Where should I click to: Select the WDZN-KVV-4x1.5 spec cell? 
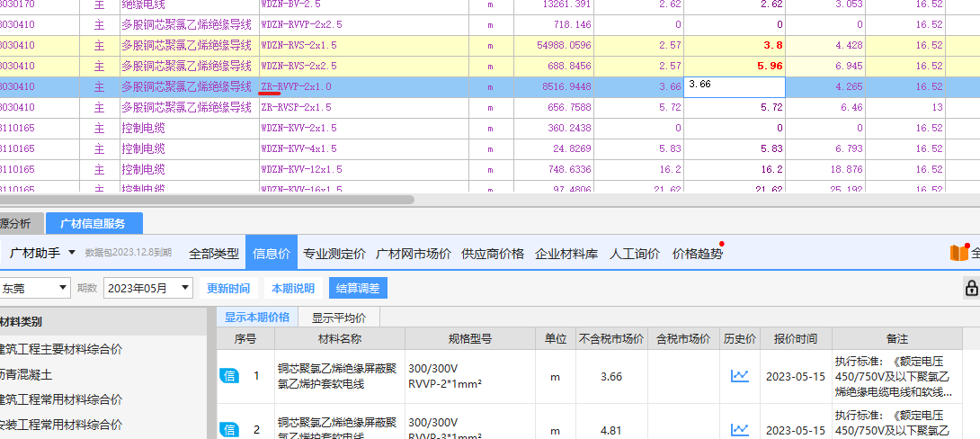pos(364,148)
